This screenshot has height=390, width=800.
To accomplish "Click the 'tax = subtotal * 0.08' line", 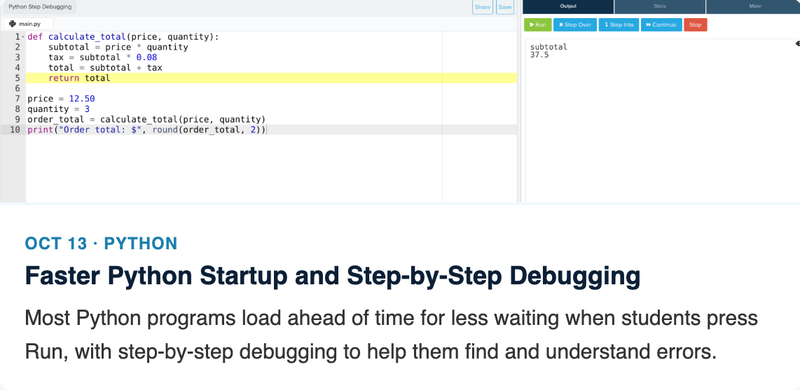I will tap(103, 57).
